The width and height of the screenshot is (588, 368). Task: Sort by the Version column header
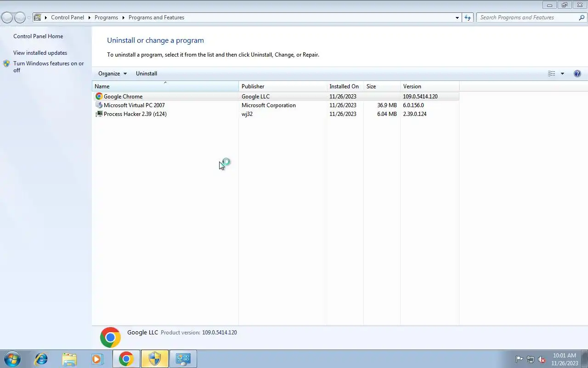click(x=430, y=86)
